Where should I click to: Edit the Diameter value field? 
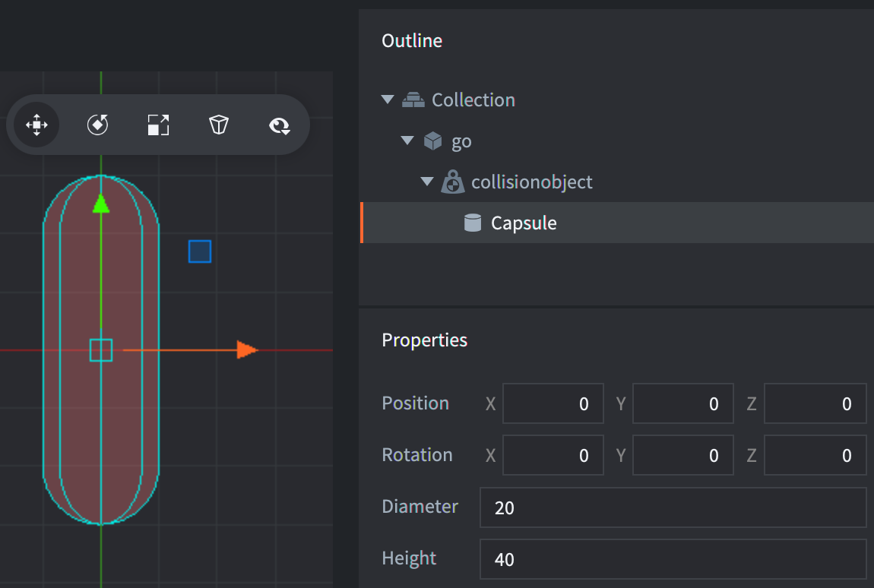[672, 507]
